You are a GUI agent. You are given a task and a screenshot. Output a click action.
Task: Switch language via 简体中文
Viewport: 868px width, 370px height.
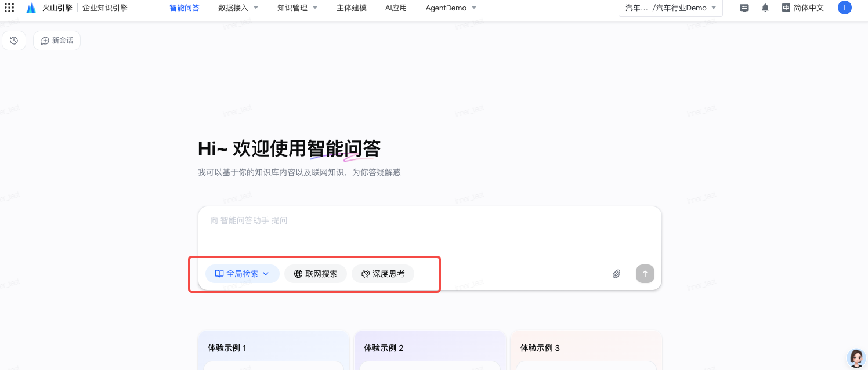pyautogui.click(x=803, y=8)
